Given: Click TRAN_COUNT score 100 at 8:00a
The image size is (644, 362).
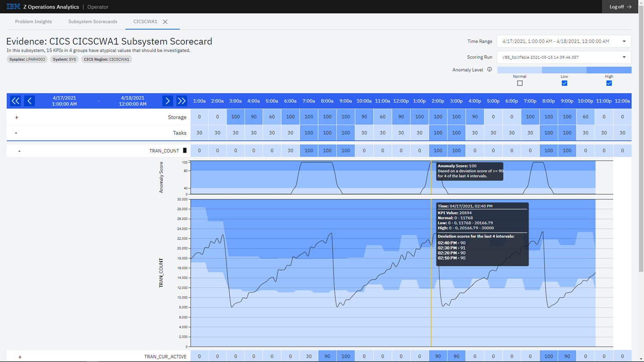Looking at the screenshot, I should point(327,151).
